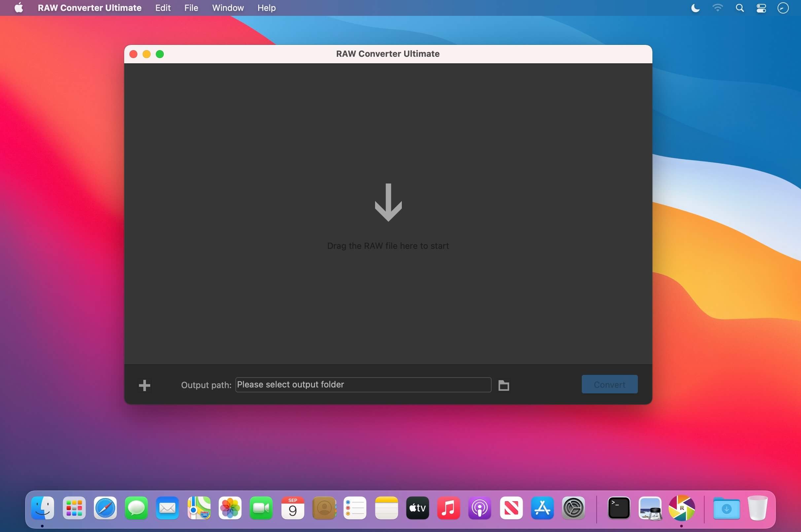Toggle Do Not Disturb moon icon
The image size is (801, 532).
tap(695, 8)
